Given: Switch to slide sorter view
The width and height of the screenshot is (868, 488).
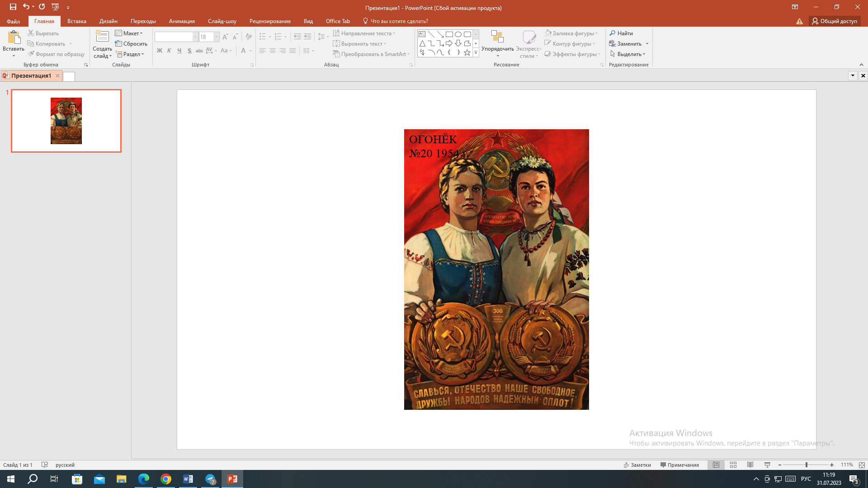Looking at the screenshot, I should pos(733,465).
